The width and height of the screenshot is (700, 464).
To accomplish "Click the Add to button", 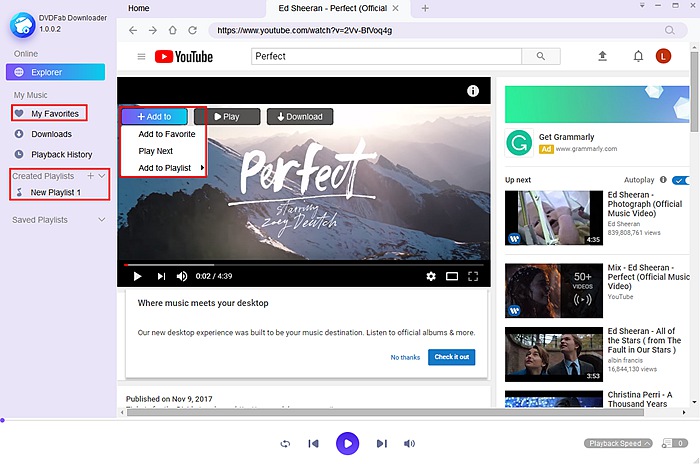I will tap(154, 117).
